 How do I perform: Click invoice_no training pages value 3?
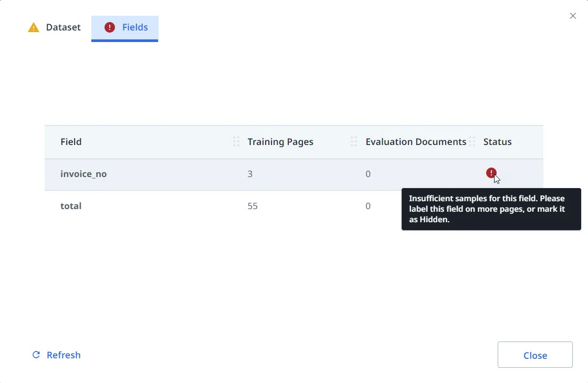pyautogui.click(x=250, y=174)
